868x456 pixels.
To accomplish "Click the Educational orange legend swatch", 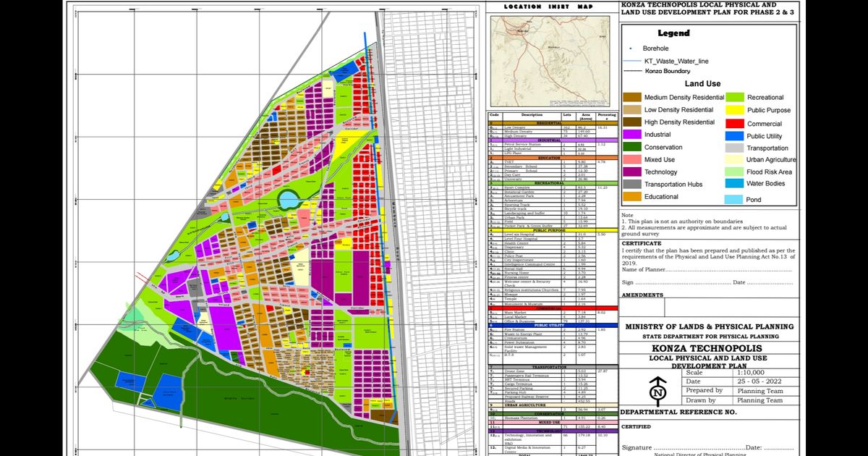I will click(x=632, y=197).
